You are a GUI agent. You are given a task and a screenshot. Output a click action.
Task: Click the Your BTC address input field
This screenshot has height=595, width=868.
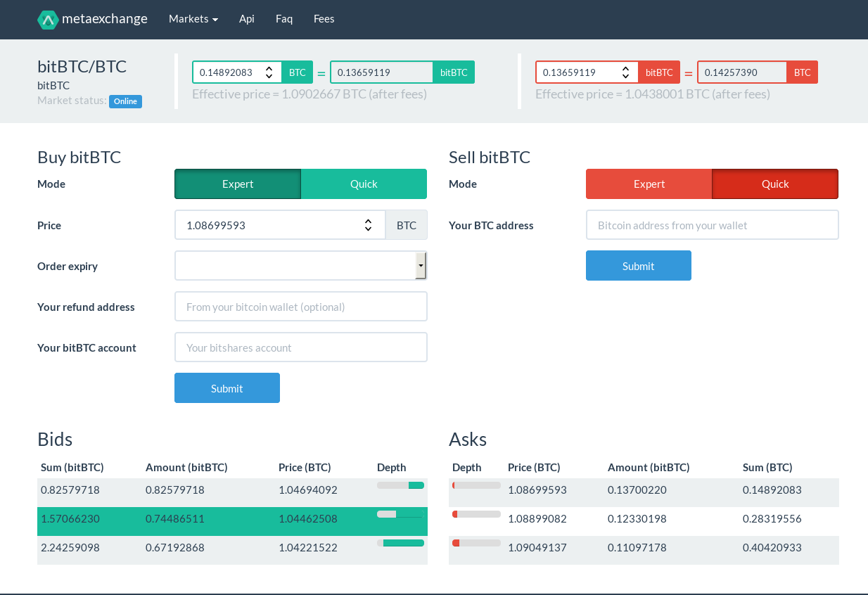tap(713, 225)
